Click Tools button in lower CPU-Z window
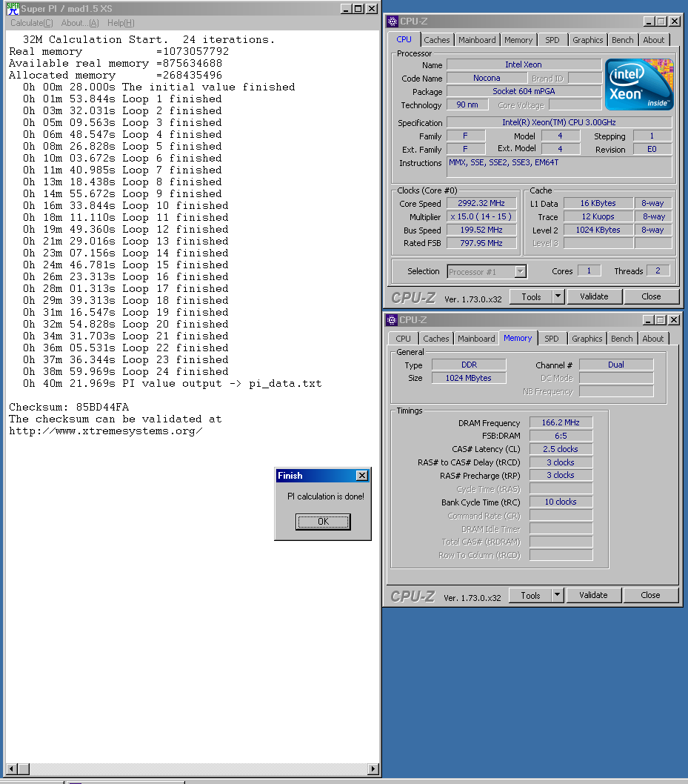 point(530,596)
